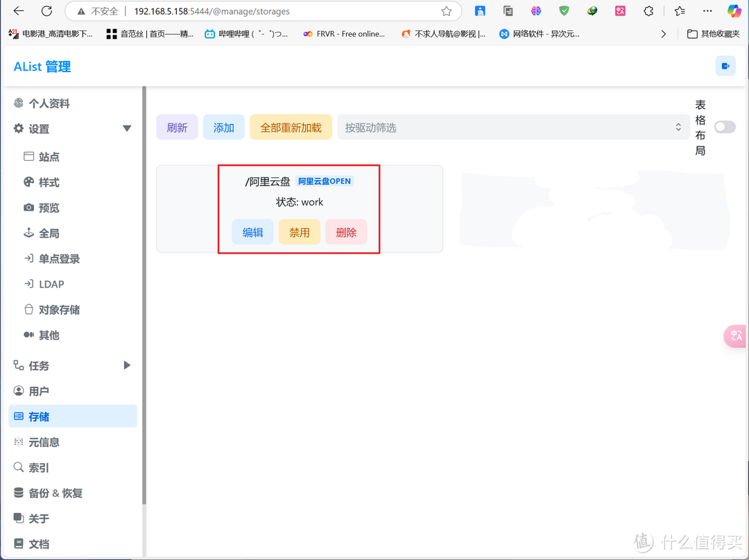Open the pink floating widget on right edge
749x560 pixels.
click(735, 335)
